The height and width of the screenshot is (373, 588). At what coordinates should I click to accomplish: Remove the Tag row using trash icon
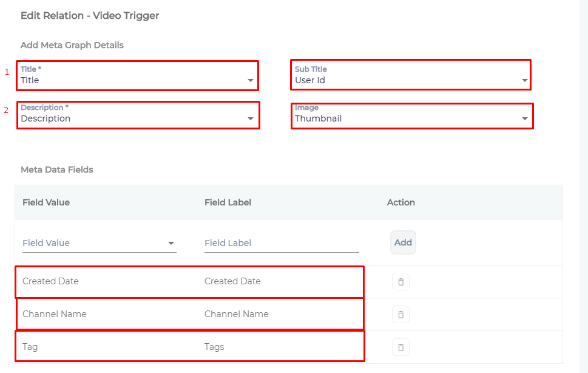[400, 347]
